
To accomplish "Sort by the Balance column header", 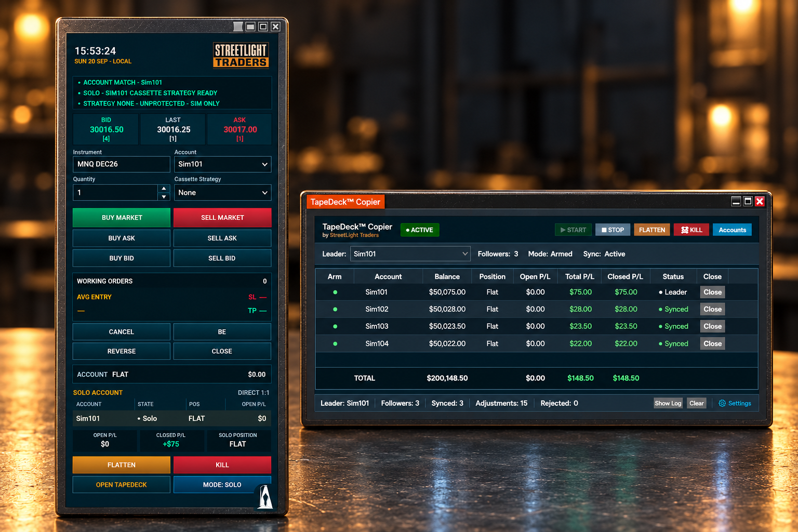I will [x=447, y=276].
